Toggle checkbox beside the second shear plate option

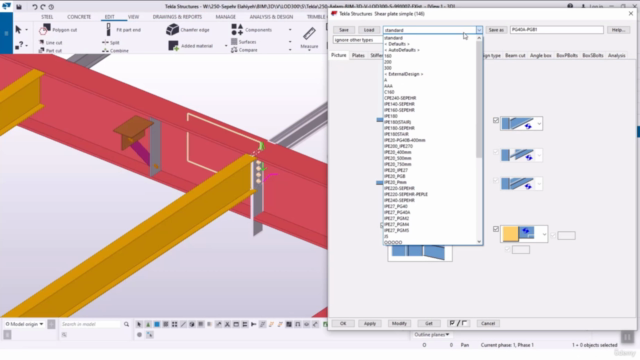click(496, 152)
